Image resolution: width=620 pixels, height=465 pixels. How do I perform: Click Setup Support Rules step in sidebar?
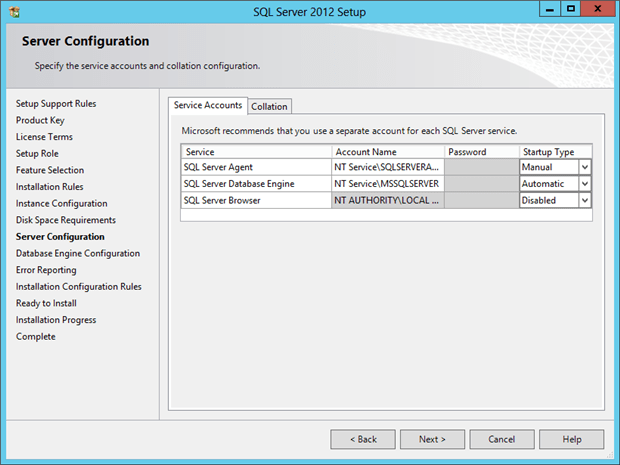56,104
